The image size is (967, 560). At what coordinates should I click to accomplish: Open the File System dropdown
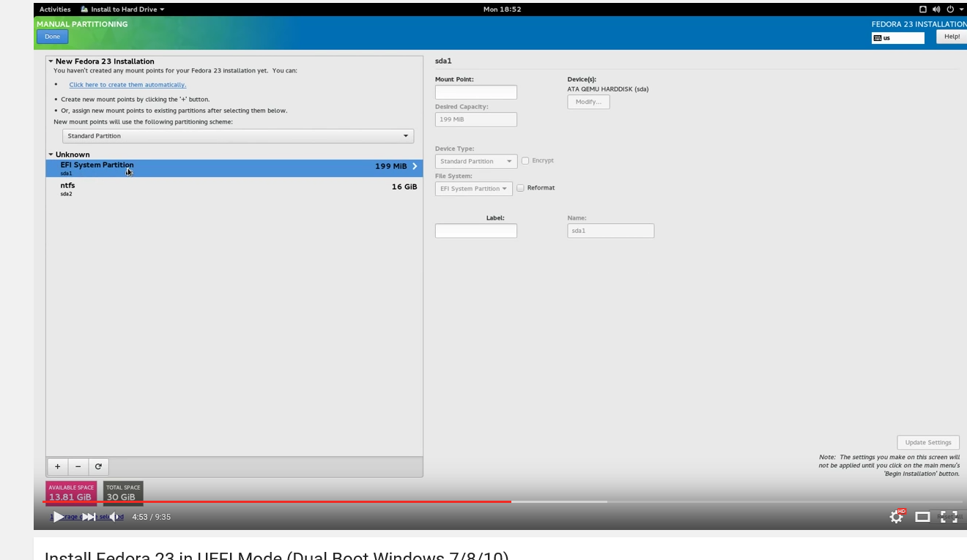(x=474, y=189)
